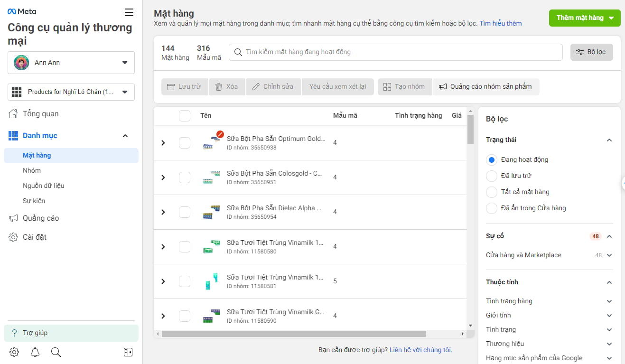
Task: Open the settings gear icon bottom left
Action: 14,352
